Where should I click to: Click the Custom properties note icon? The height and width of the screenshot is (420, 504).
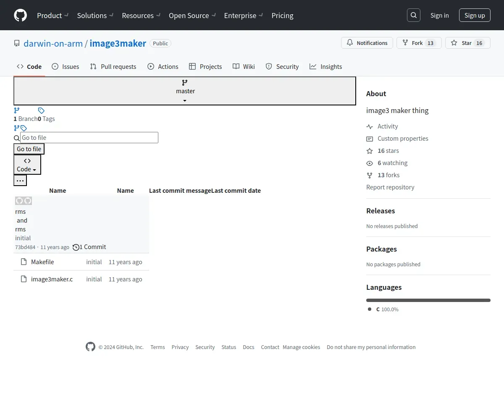[370, 139]
